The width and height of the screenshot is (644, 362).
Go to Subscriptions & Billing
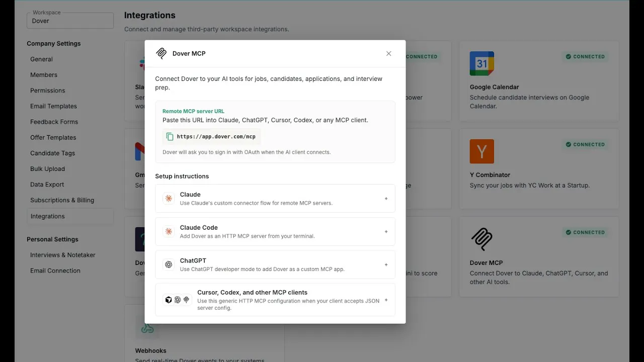pos(62,200)
